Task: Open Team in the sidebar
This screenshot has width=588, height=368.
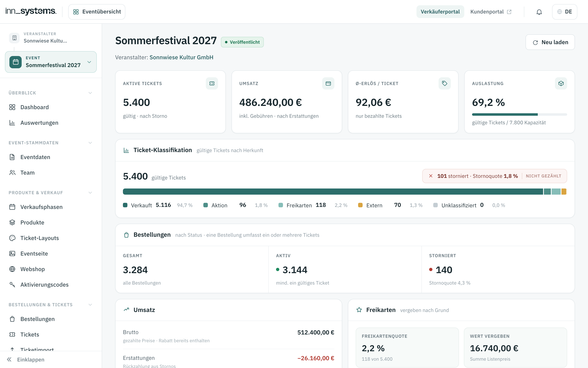Action: click(x=51, y=173)
